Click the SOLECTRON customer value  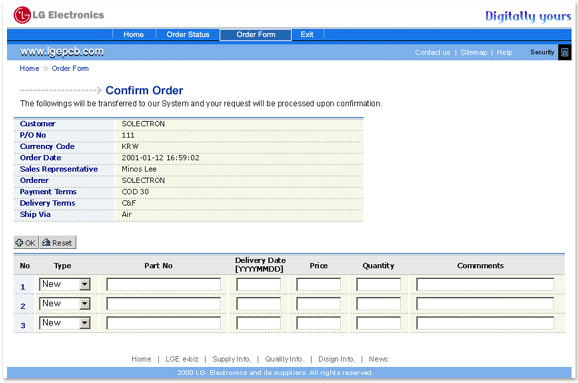pyautogui.click(x=143, y=124)
